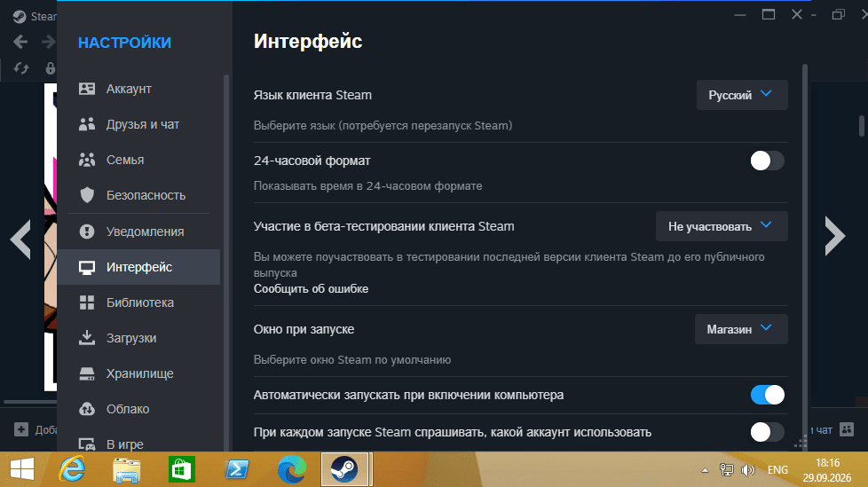Click the sidebar categories scrollbar
This screenshot has width=868, height=487.
(x=225, y=263)
